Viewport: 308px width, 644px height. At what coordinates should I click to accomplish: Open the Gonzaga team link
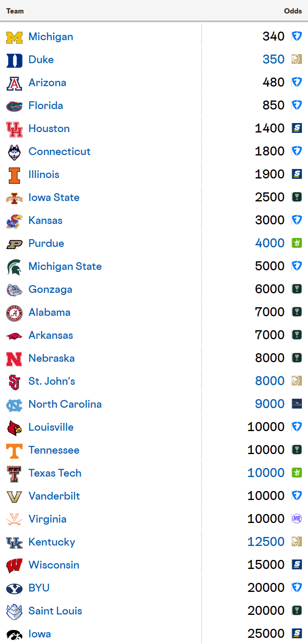pos(50,290)
